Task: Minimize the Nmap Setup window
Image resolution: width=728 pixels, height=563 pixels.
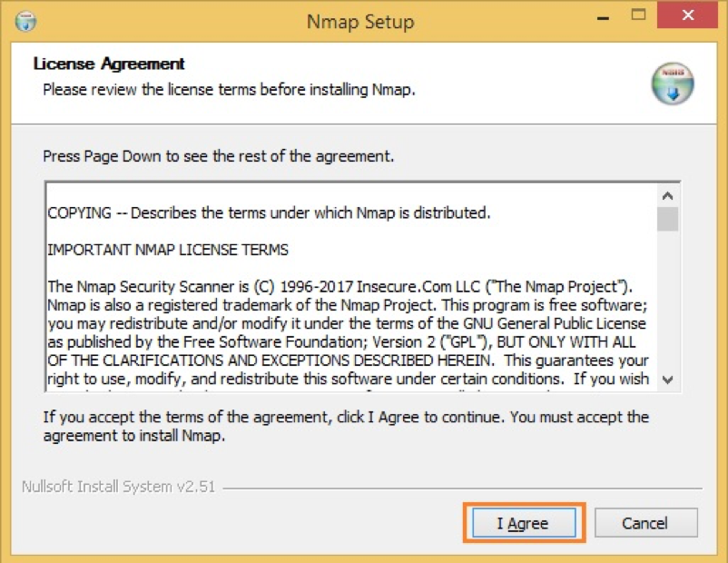Action: [x=601, y=15]
